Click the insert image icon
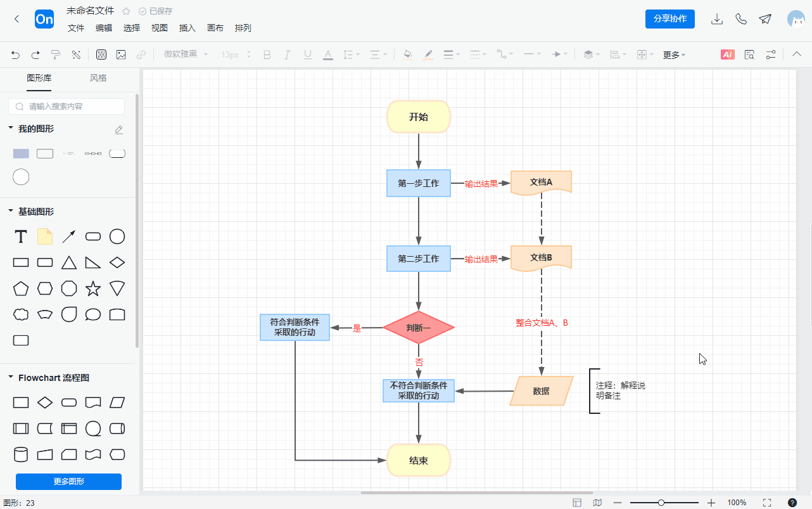812x509 pixels. 121,55
